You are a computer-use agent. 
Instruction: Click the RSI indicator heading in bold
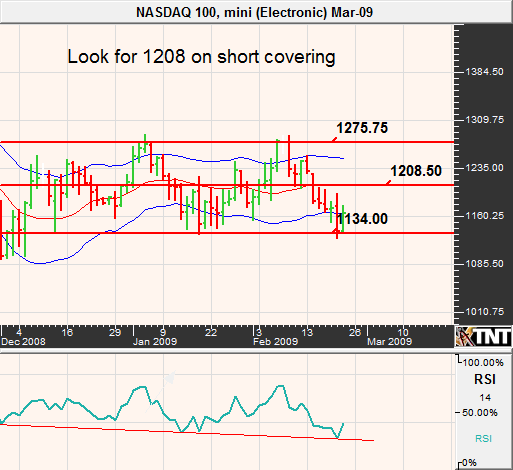coord(485,379)
